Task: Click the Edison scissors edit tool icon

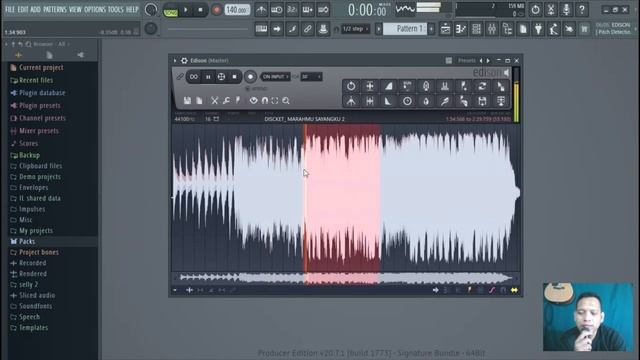Action: (214, 100)
